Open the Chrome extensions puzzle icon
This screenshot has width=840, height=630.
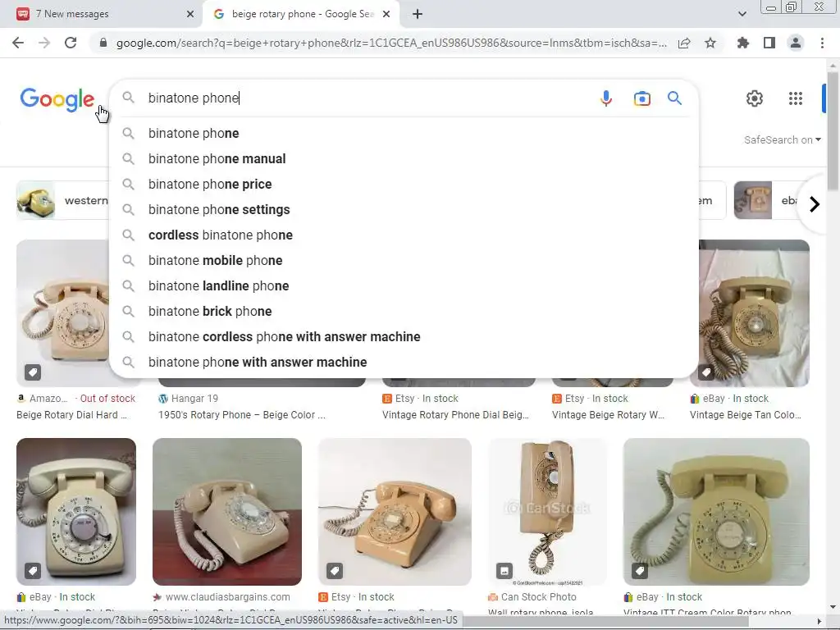coord(743,43)
